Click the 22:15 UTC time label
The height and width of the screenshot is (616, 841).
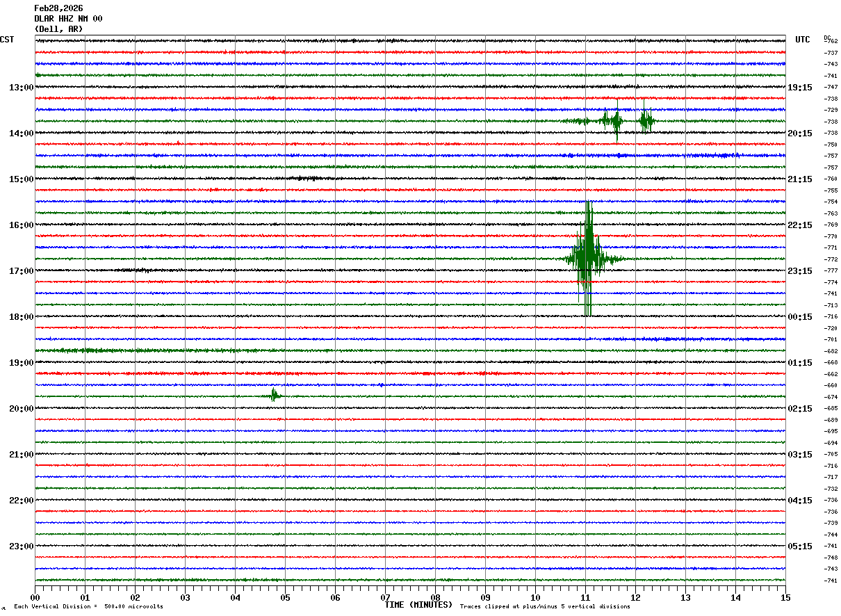[x=800, y=225]
